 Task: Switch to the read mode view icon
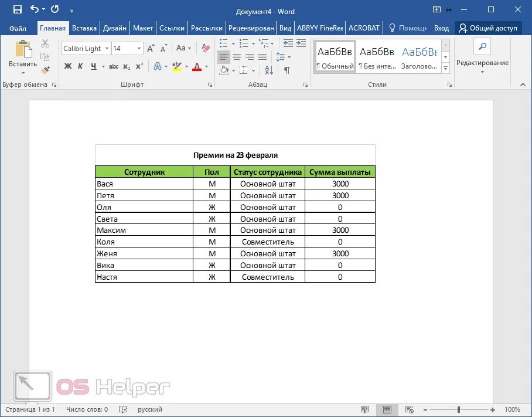(x=365, y=409)
